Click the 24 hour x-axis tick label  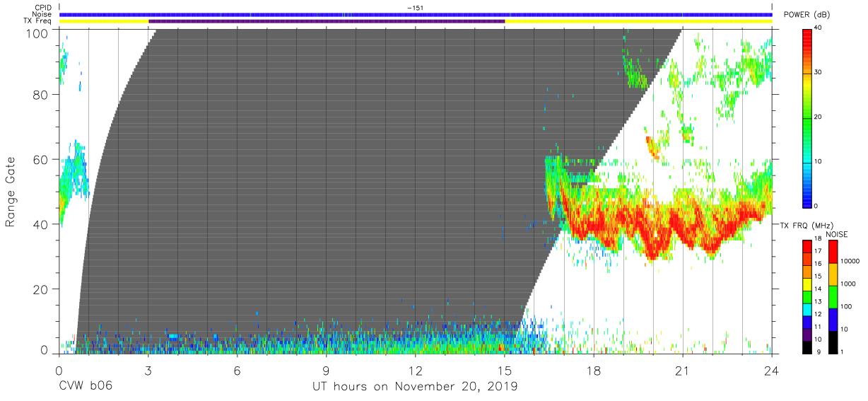click(x=772, y=371)
